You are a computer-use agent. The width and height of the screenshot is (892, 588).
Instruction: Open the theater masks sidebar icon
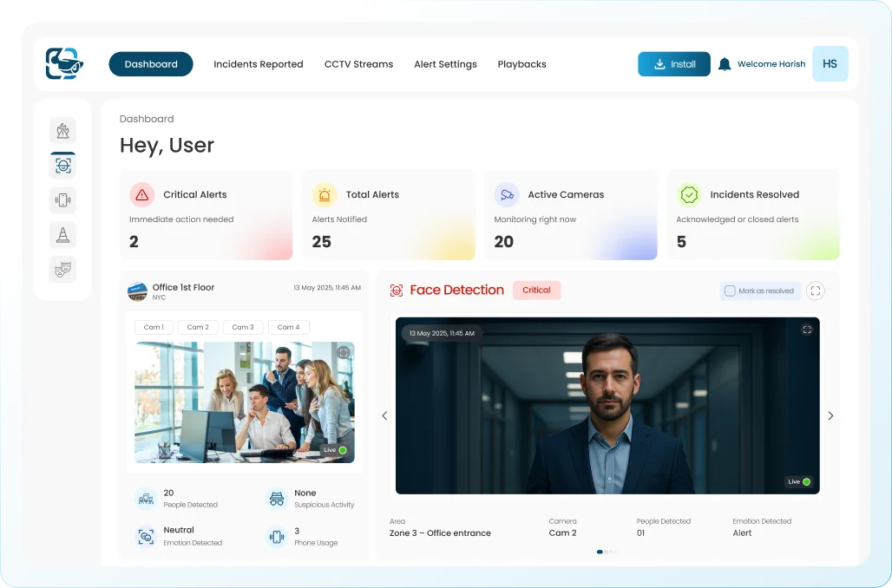click(x=62, y=269)
